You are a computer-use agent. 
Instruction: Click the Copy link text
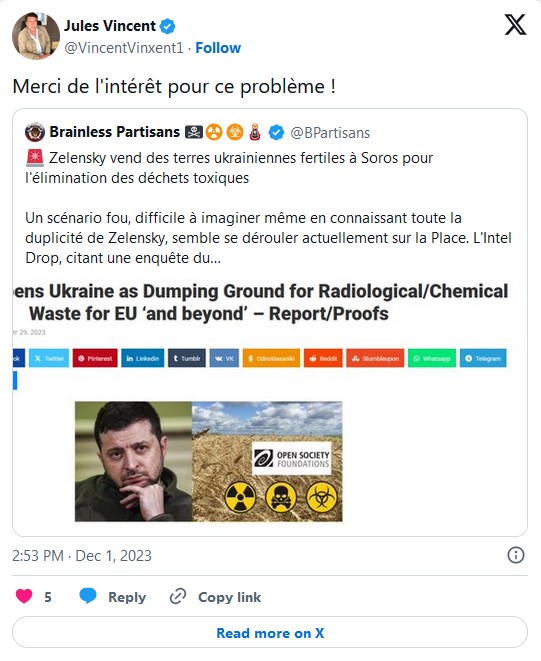[229, 597]
